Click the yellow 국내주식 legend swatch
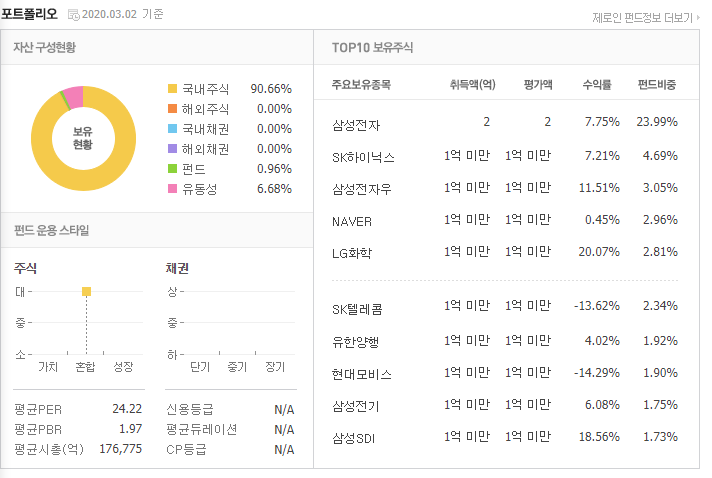Viewport: 712px width, 478px height. pos(172,89)
